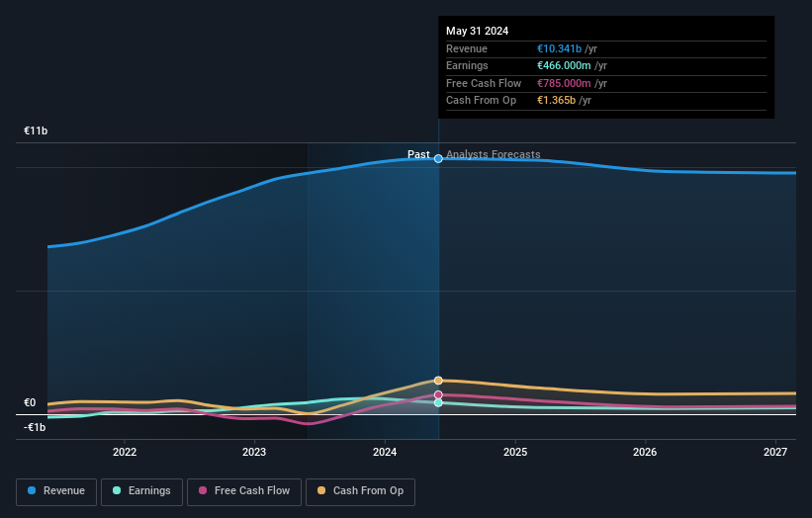812x518 pixels.
Task: Click the €466.000m earnings value in tooltip
Action: 564,65
